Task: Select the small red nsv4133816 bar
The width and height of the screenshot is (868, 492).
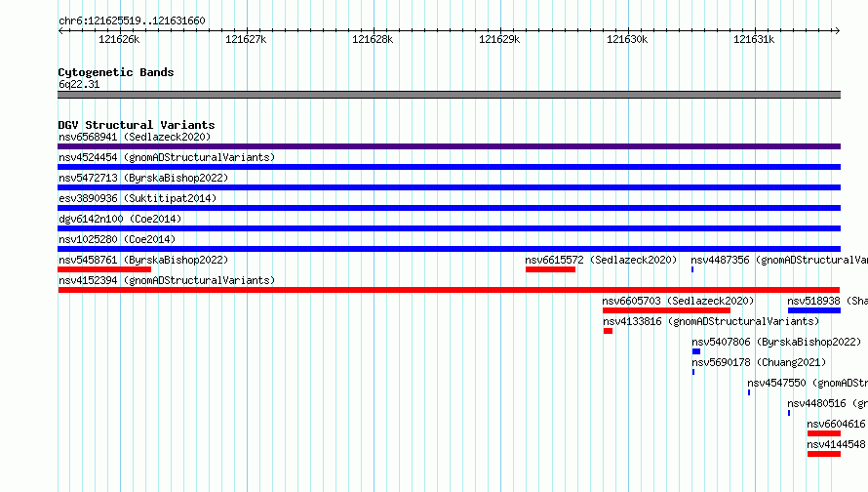Action: [x=608, y=331]
